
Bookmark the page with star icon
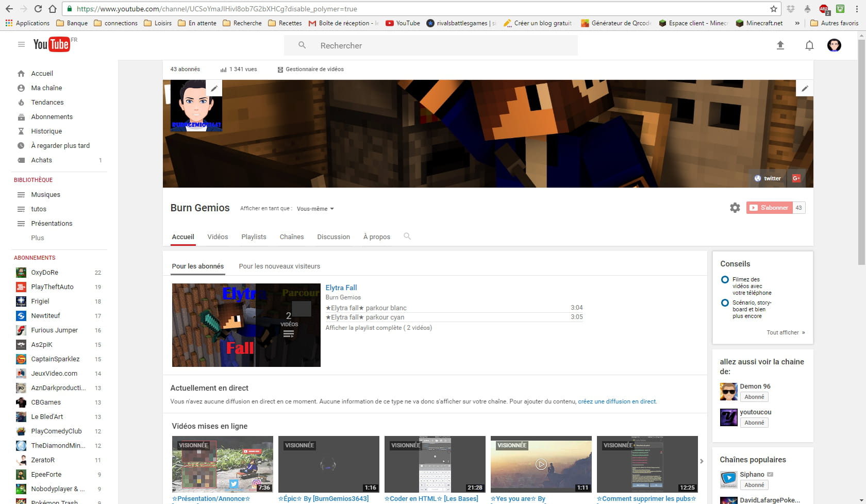tap(773, 9)
